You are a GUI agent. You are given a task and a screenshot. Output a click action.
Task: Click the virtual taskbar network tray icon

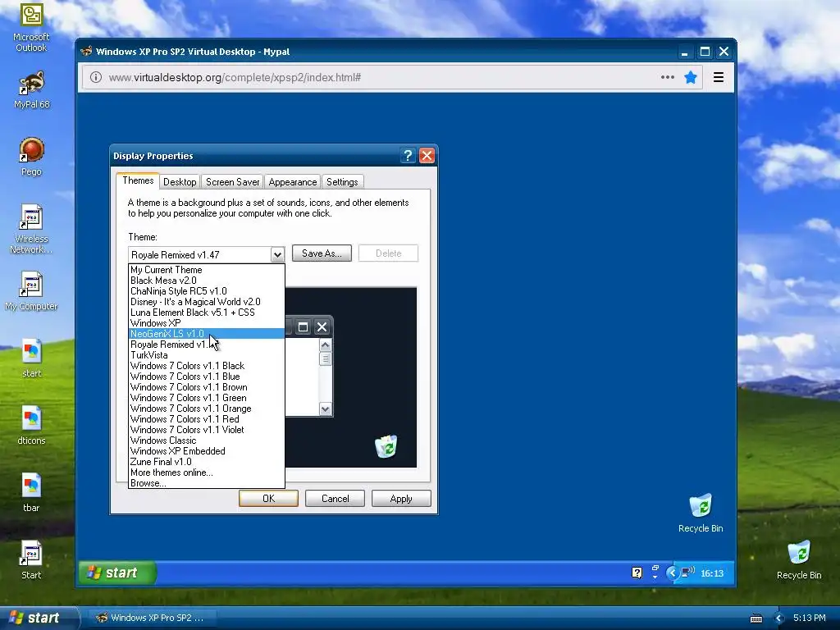[687, 573]
